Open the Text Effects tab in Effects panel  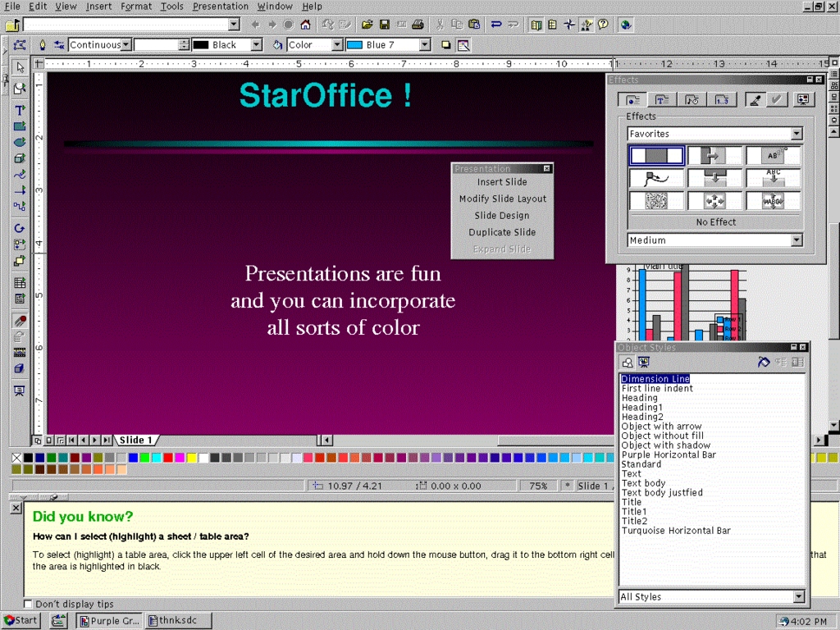pyautogui.click(x=661, y=99)
